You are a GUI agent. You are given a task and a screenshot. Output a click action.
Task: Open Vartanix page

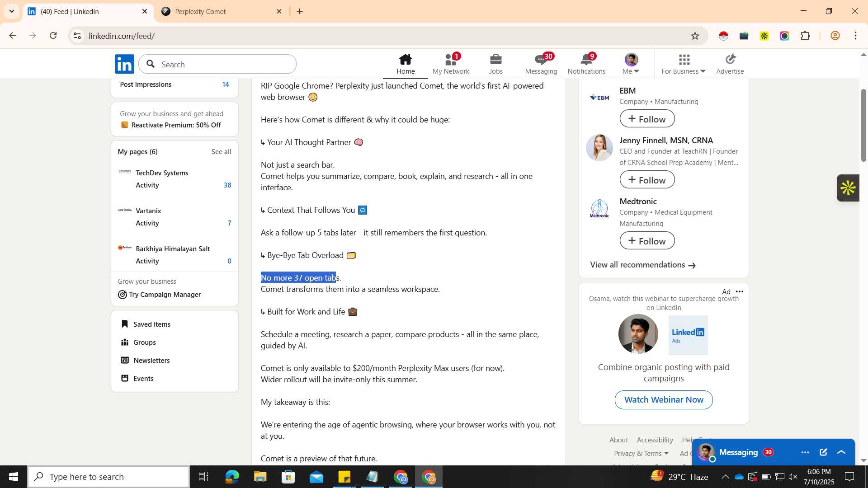point(148,211)
